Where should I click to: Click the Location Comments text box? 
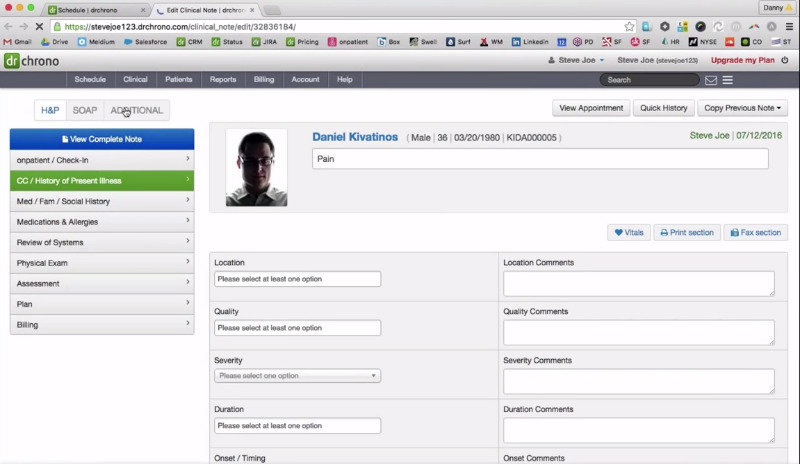coord(638,283)
